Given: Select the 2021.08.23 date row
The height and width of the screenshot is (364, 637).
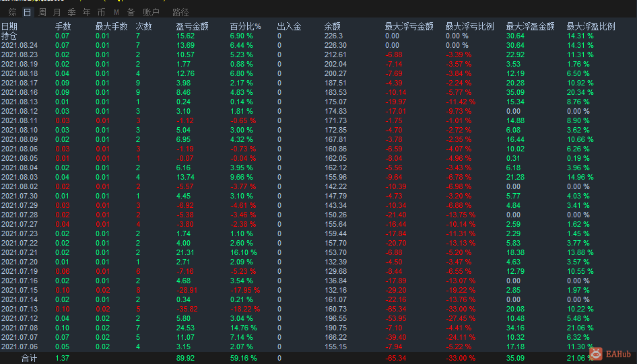Looking at the screenshot, I should coord(318,54).
